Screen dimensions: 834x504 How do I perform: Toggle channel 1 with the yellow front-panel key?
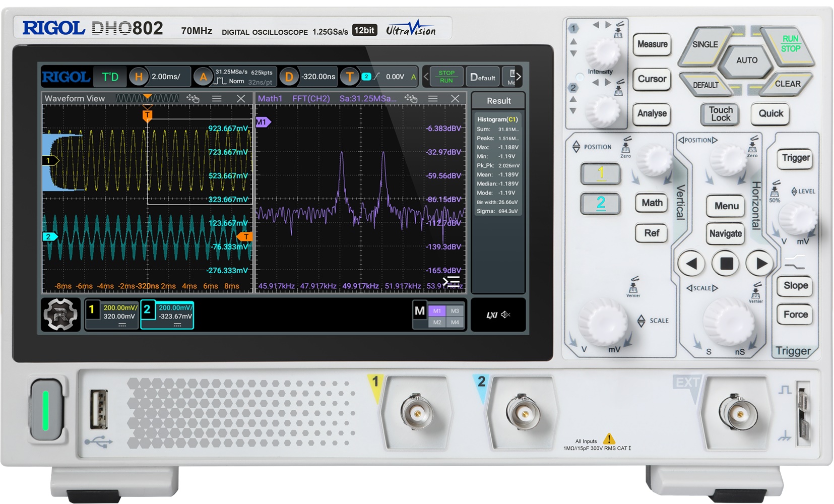coord(600,174)
